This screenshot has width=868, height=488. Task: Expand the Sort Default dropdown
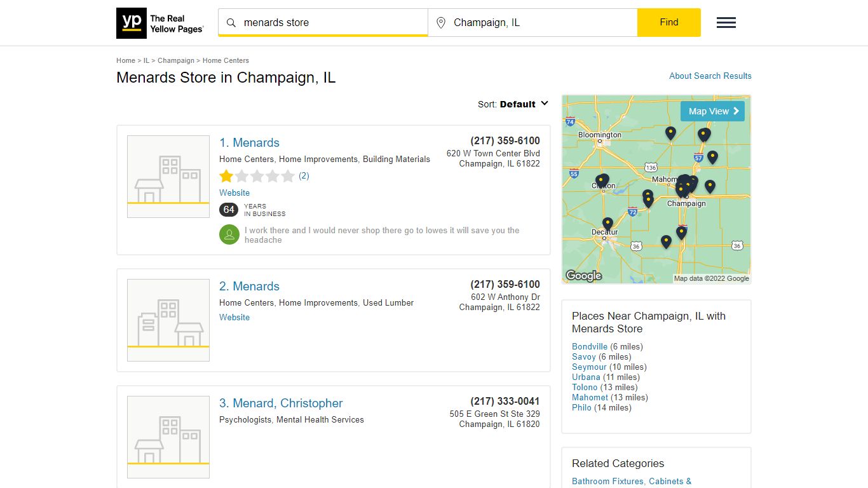(513, 104)
